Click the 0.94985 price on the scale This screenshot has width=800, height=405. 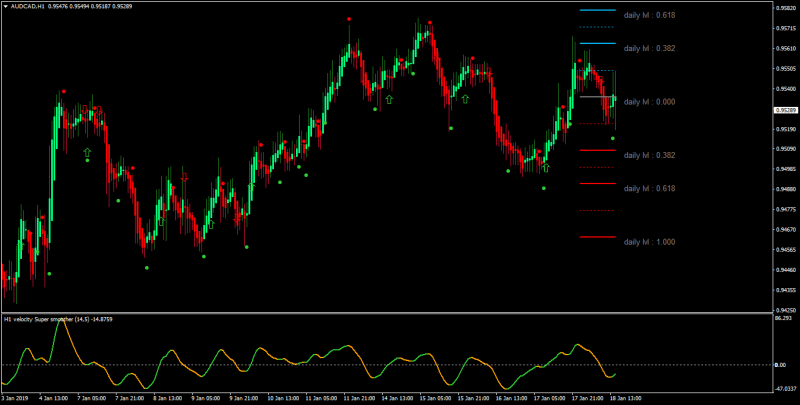click(x=784, y=169)
